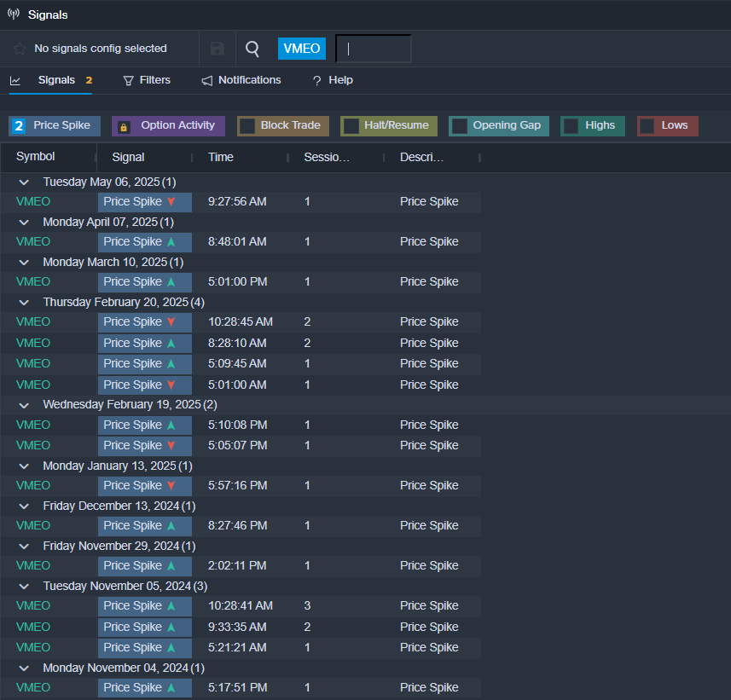Viewport: 731px width, 700px height.
Task: Collapse the Tuesday November 05, 2024 group
Action: pyautogui.click(x=24, y=587)
